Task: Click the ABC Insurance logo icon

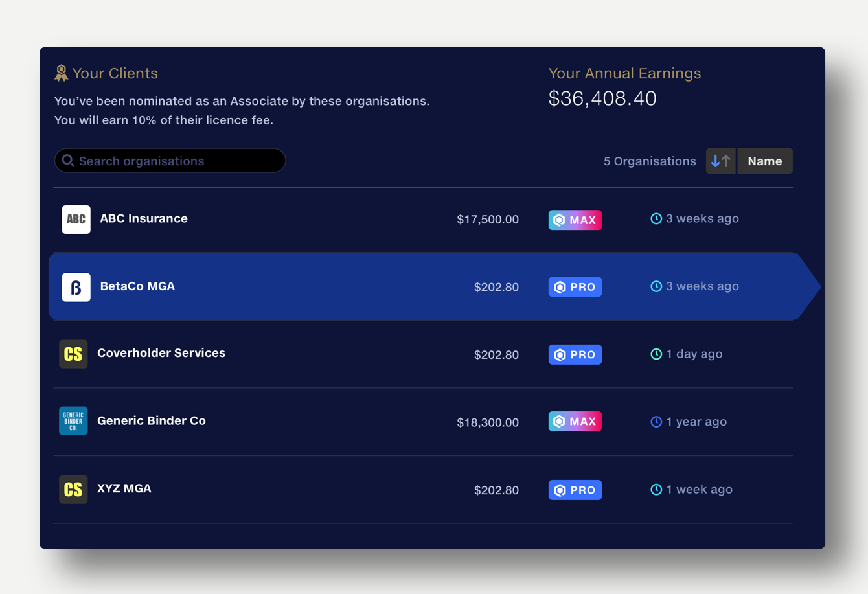Action: (x=76, y=219)
